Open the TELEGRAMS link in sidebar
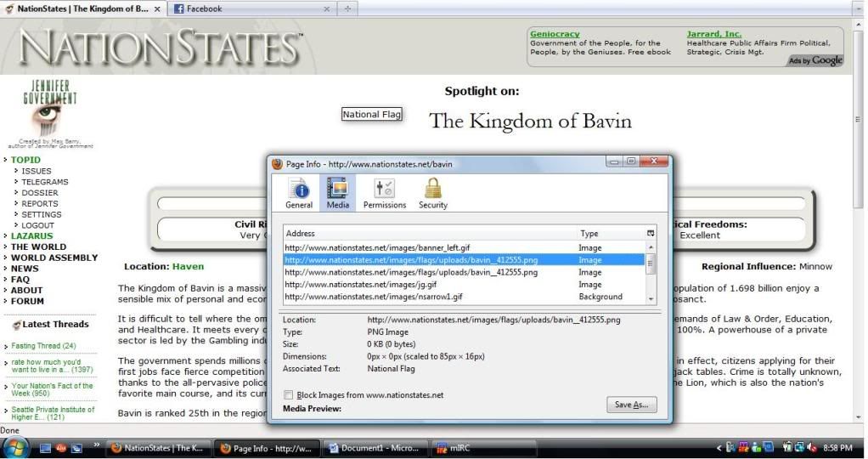 pyautogui.click(x=45, y=182)
